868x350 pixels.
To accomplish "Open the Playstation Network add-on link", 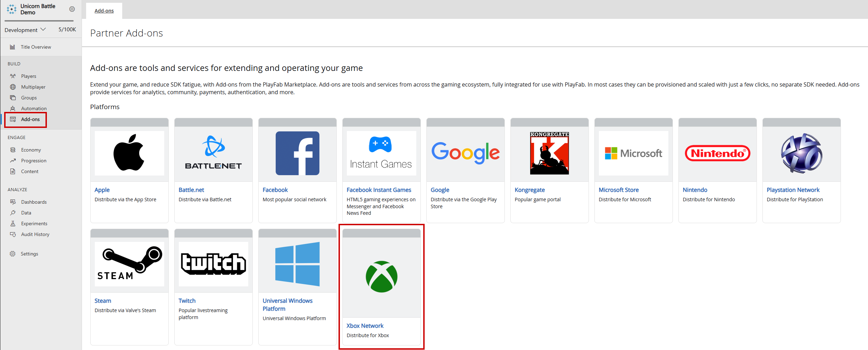I will tap(793, 190).
